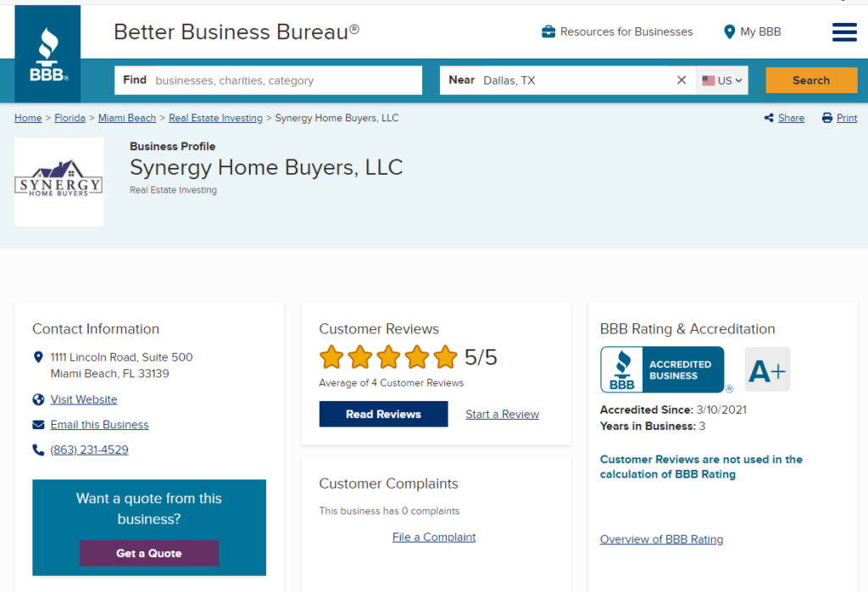Open the Real Estate Investing breadcrumb

tap(216, 118)
